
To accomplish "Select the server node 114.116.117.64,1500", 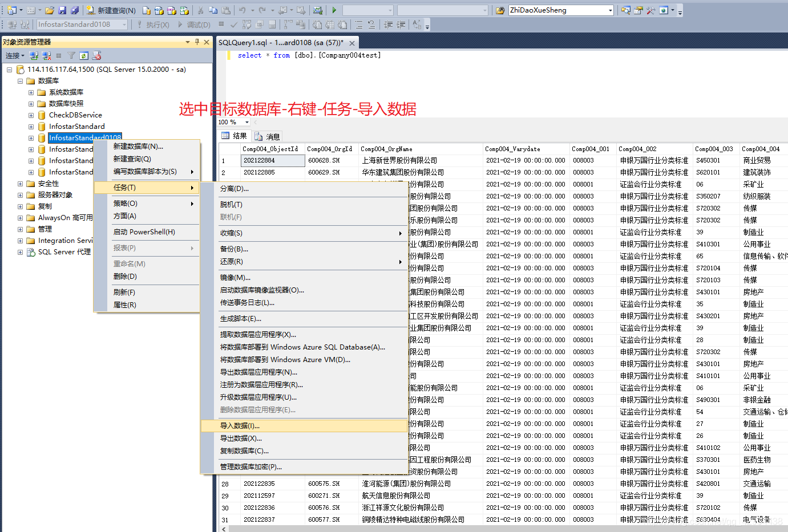I will pos(107,70).
